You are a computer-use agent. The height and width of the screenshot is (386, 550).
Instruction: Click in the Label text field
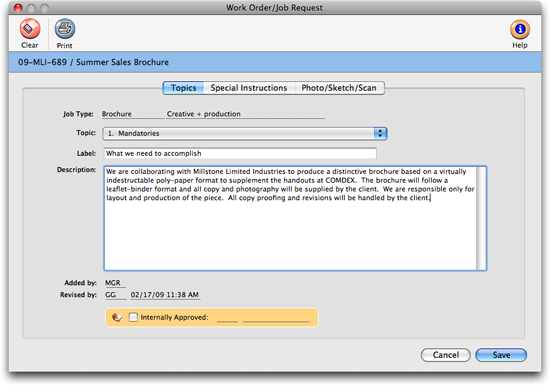240,153
